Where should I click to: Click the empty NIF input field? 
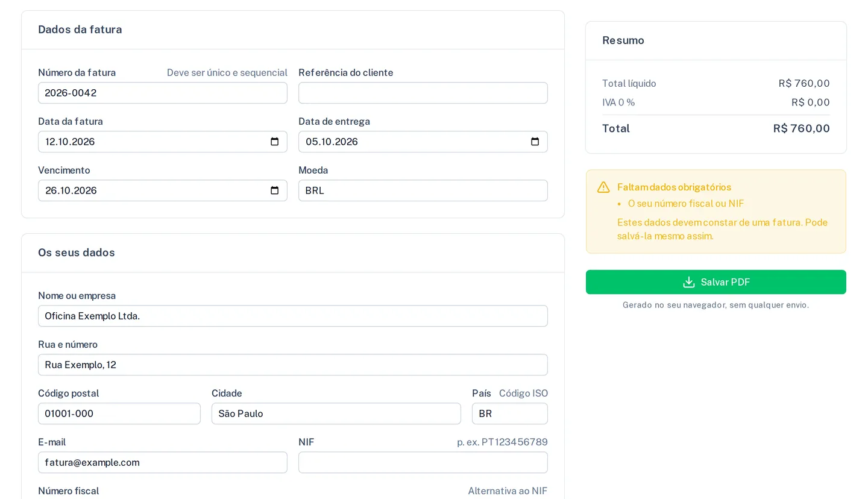click(x=423, y=462)
